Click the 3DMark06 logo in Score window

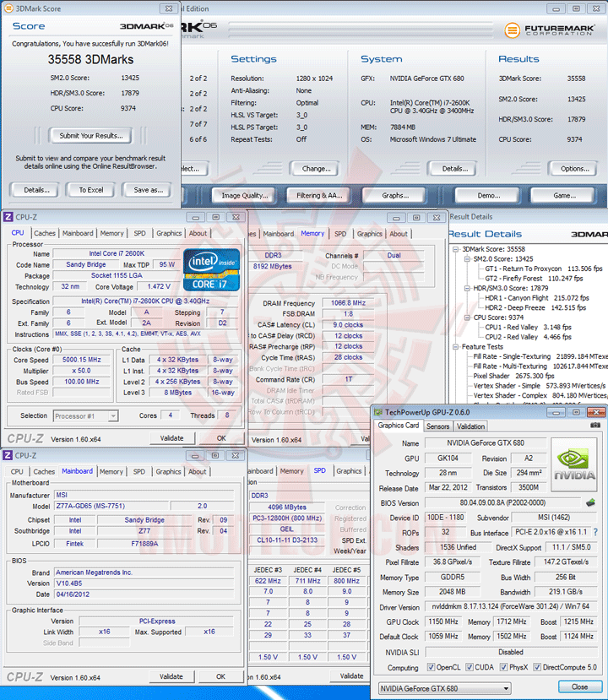pyautogui.click(x=146, y=26)
